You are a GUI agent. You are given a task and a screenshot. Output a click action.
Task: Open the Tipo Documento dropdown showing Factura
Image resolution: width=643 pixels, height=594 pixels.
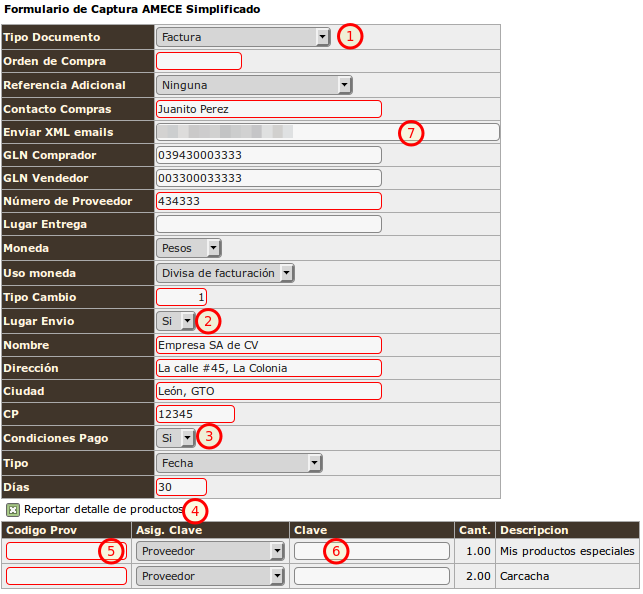243,37
